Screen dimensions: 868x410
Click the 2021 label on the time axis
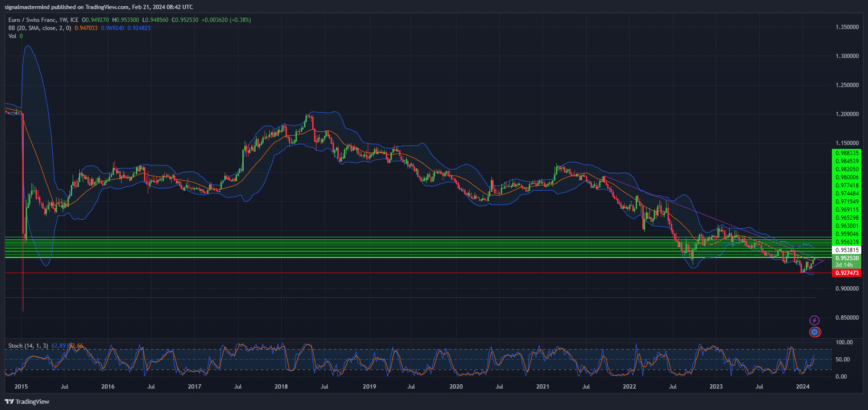(x=543, y=387)
